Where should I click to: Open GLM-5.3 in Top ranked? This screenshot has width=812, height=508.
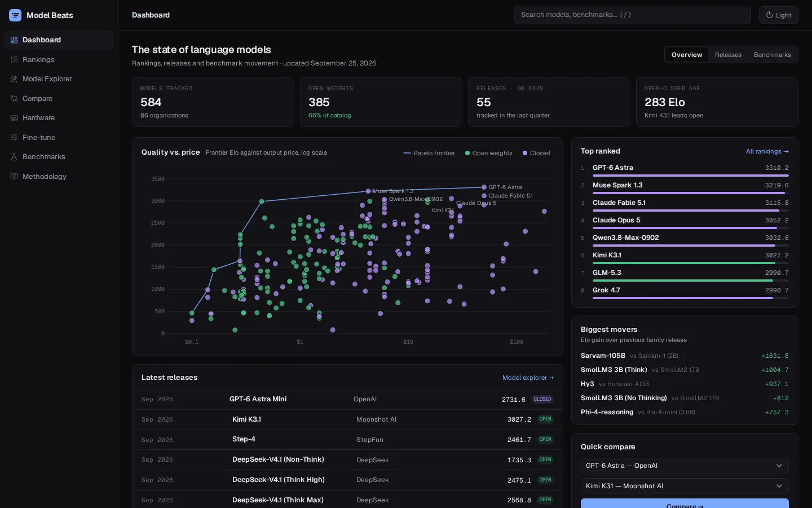[685, 274]
